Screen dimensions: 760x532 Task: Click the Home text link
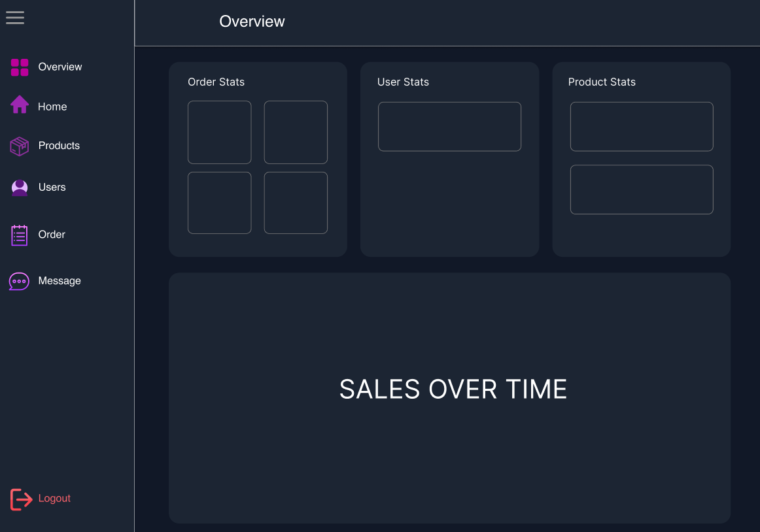pos(52,107)
